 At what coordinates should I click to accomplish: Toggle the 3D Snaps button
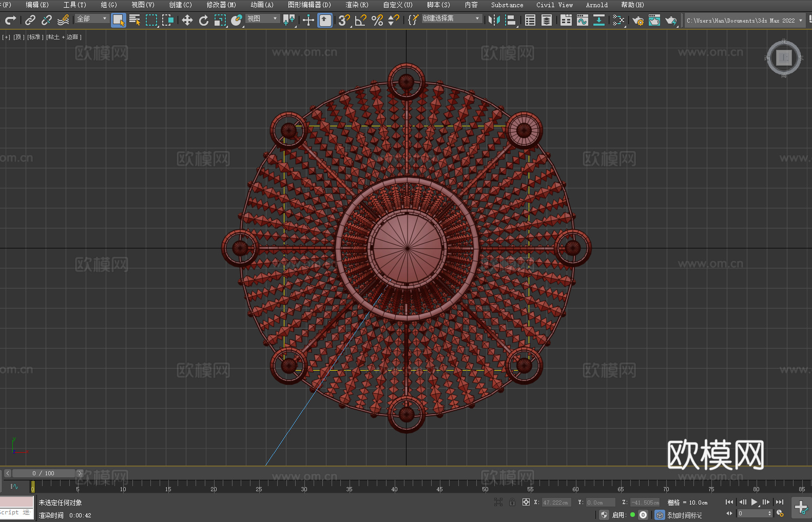point(344,20)
